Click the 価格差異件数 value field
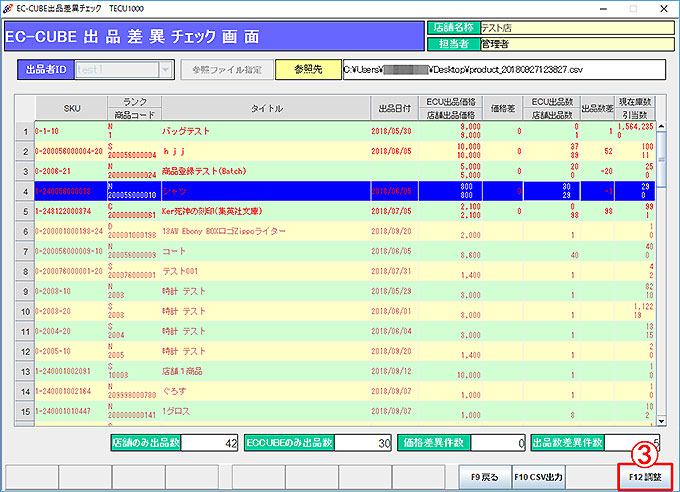Viewport: 680px width, 492px height. (498, 443)
